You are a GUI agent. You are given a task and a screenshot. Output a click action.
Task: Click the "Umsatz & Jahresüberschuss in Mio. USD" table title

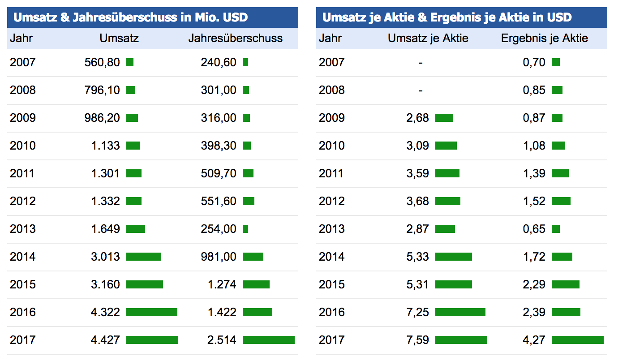click(x=131, y=17)
